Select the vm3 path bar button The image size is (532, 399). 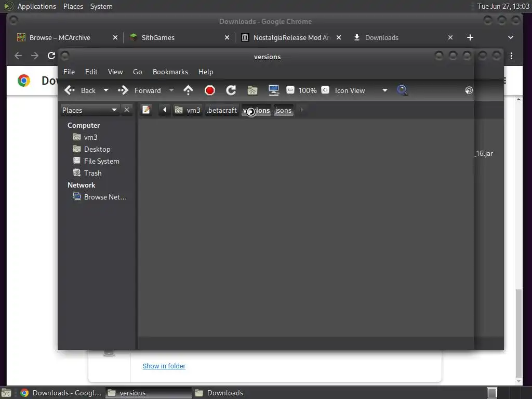188,110
